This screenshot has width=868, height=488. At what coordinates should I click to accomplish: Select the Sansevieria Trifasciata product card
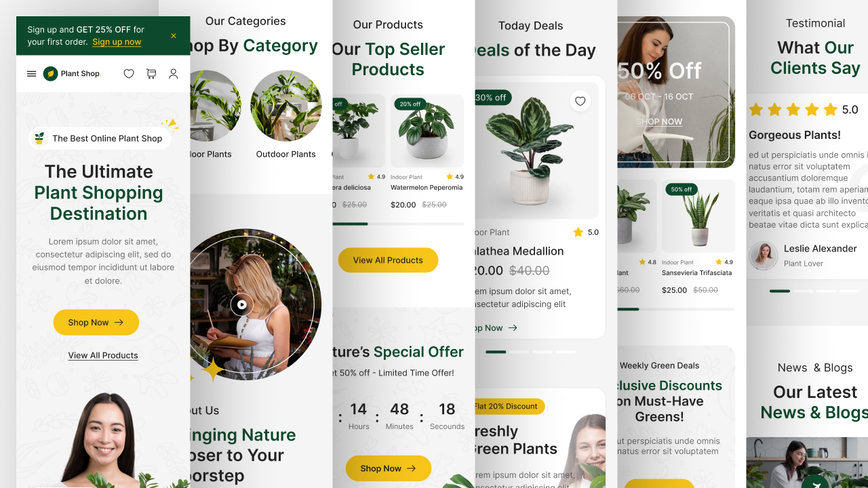(x=698, y=239)
